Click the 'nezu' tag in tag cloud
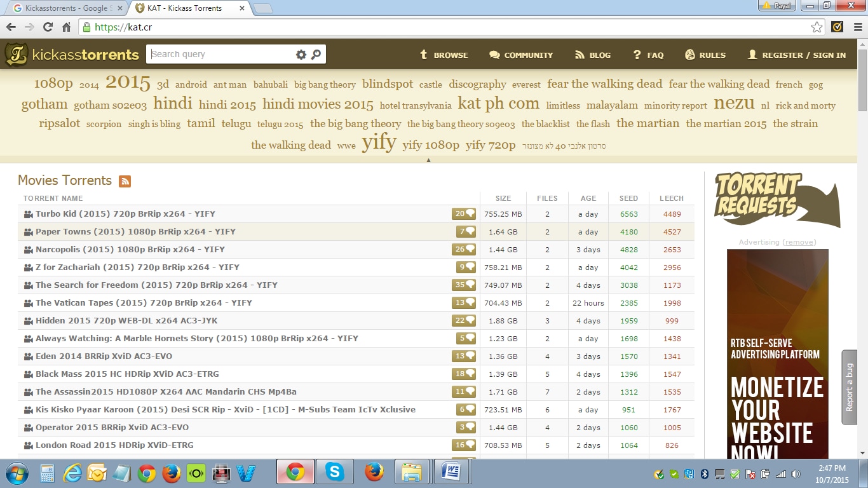Screen dimensions: 868x488 coord(734,104)
